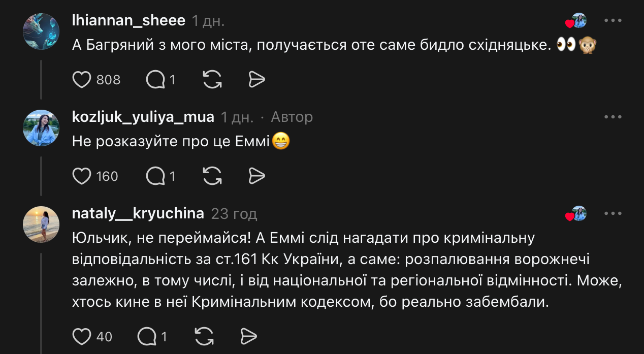
Task: Visit kozljuk_yuliya_mua's profile via username
Action: coord(143,117)
